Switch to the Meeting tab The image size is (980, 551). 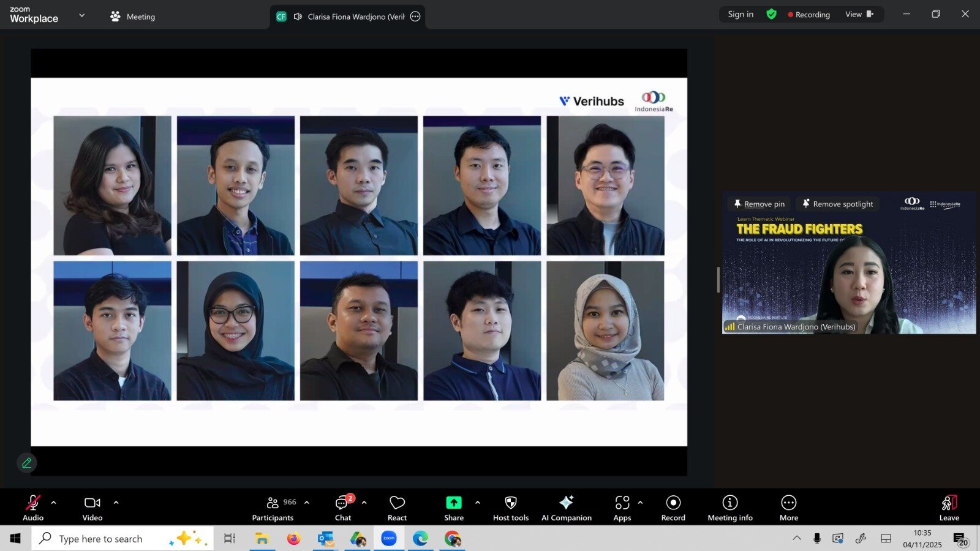132,17
